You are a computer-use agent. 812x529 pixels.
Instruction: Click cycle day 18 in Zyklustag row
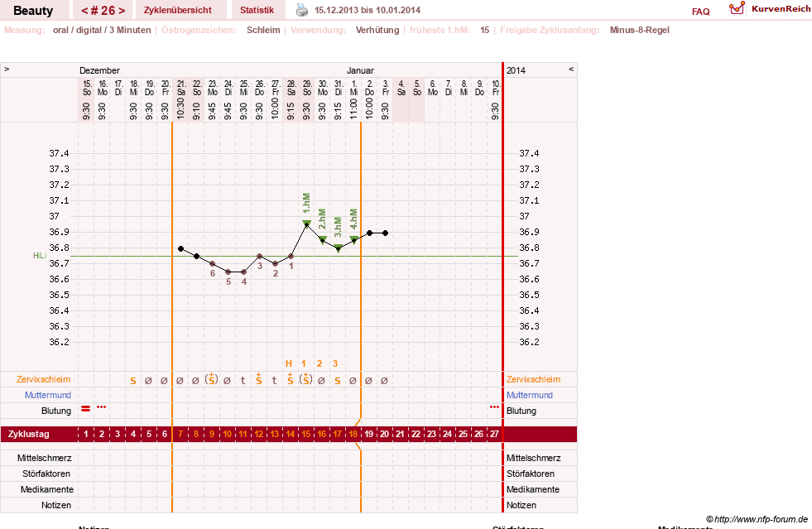pos(353,434)
